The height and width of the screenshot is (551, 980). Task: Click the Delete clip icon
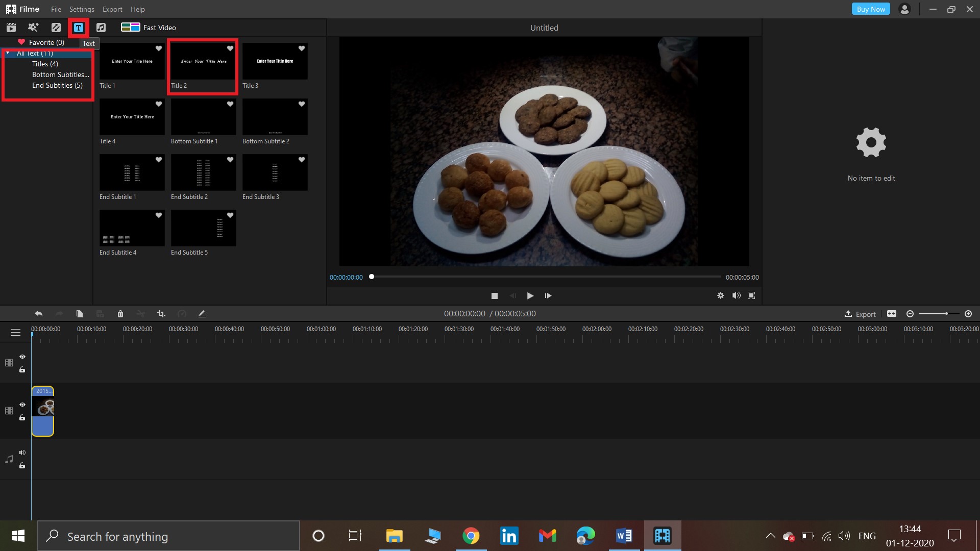point(121,314)
